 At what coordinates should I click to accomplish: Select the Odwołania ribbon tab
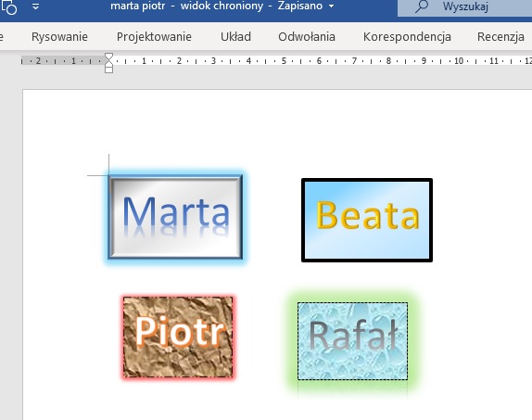click(x=307, y=37)
